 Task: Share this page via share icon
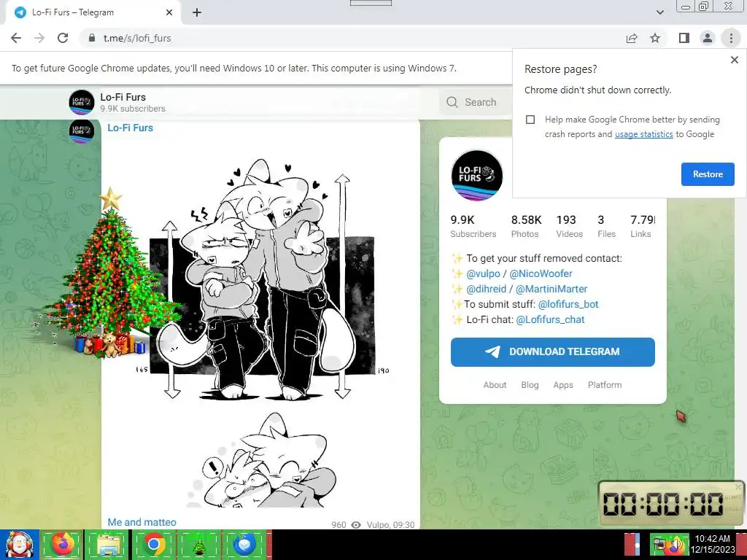(x=632, y=38)
